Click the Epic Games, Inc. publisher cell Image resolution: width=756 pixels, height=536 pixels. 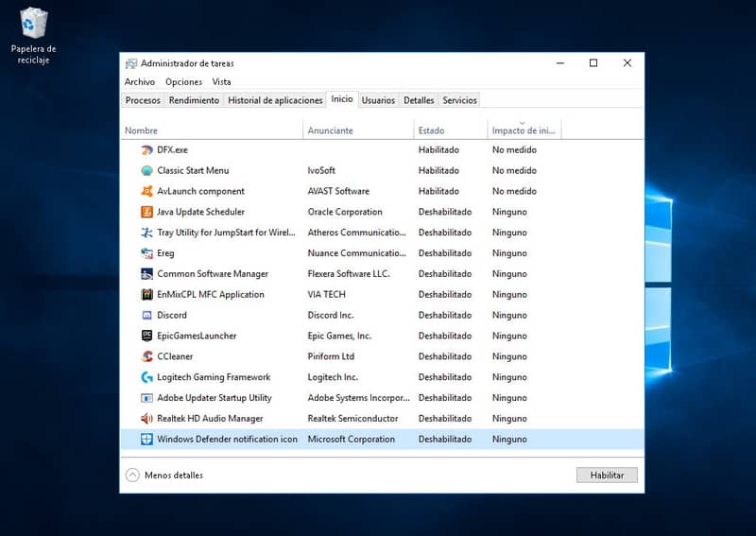coord(339,336)
